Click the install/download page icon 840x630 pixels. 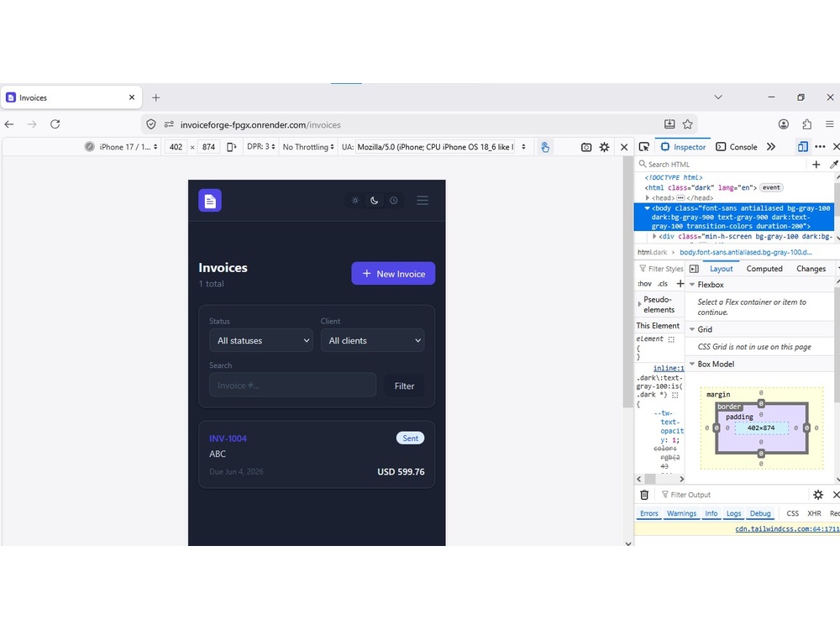pyautogui.click(x=669, y=124)
